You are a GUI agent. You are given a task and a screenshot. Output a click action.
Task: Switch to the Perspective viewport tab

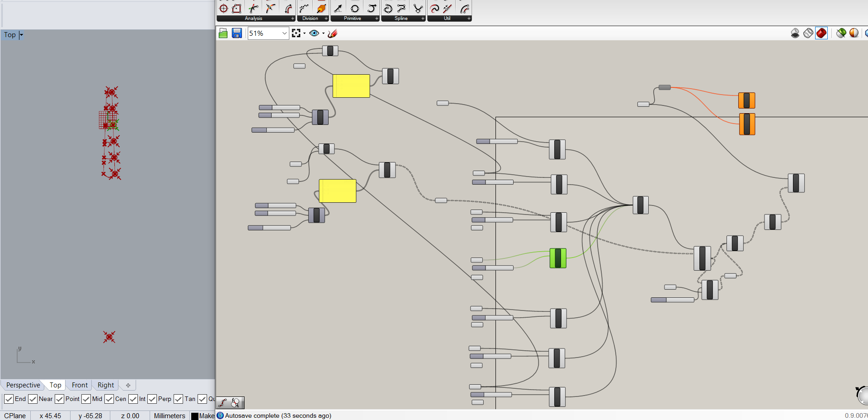click(x=23, y=385)
